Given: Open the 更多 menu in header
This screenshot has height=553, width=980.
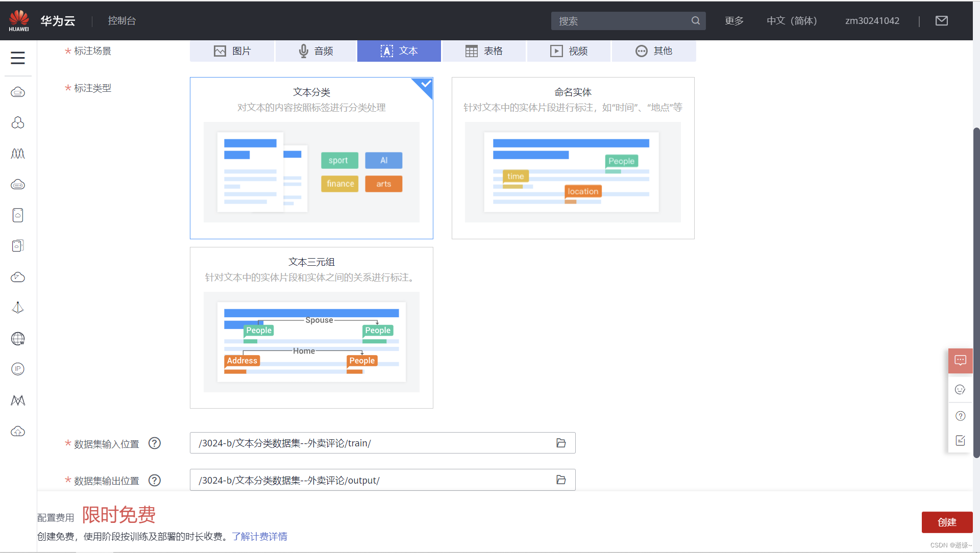Looking at the screenshot, I should click(x=734, y=20).
